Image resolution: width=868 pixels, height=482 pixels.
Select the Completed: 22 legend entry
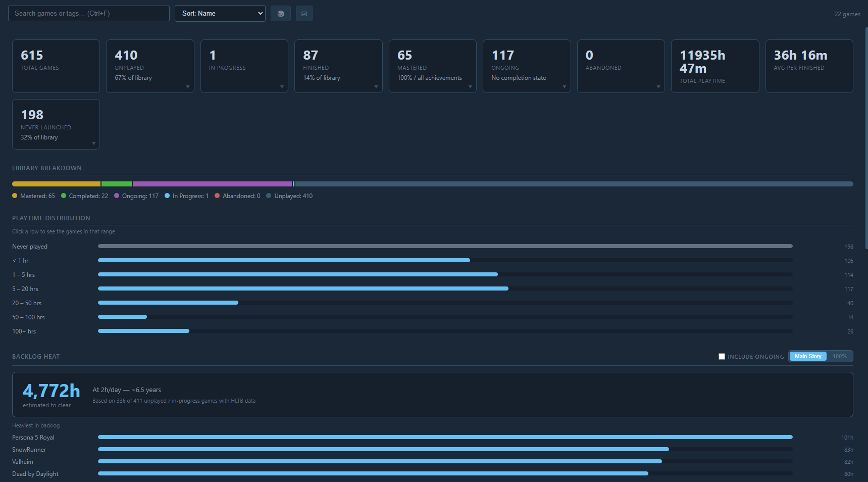(x=85, y=196)
